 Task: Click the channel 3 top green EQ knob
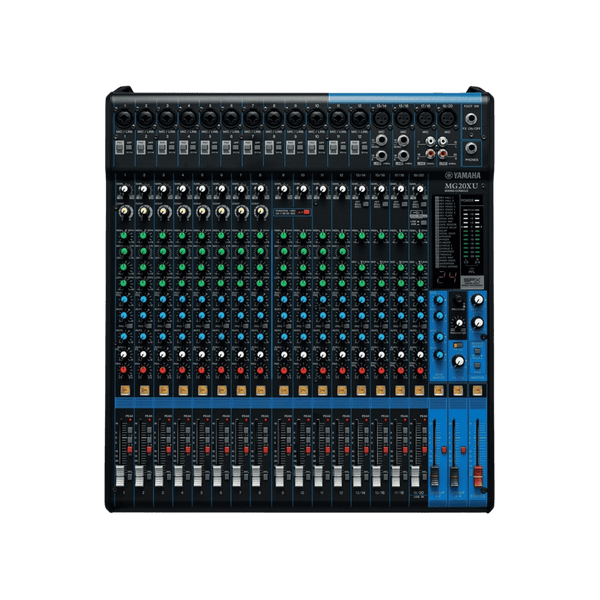[163, 235]
